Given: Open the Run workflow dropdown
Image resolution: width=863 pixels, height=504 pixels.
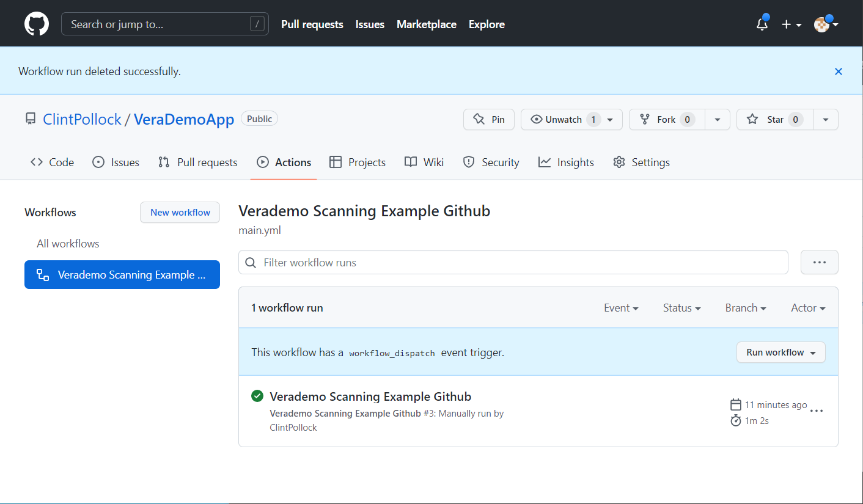Looking at the screenshot, I should (781, 352).
